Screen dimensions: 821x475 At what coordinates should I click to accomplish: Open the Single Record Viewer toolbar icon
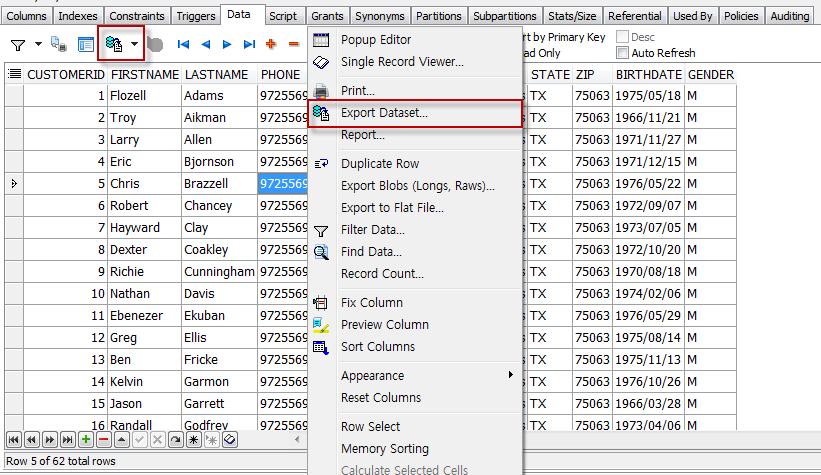click(x=86, y=44)
